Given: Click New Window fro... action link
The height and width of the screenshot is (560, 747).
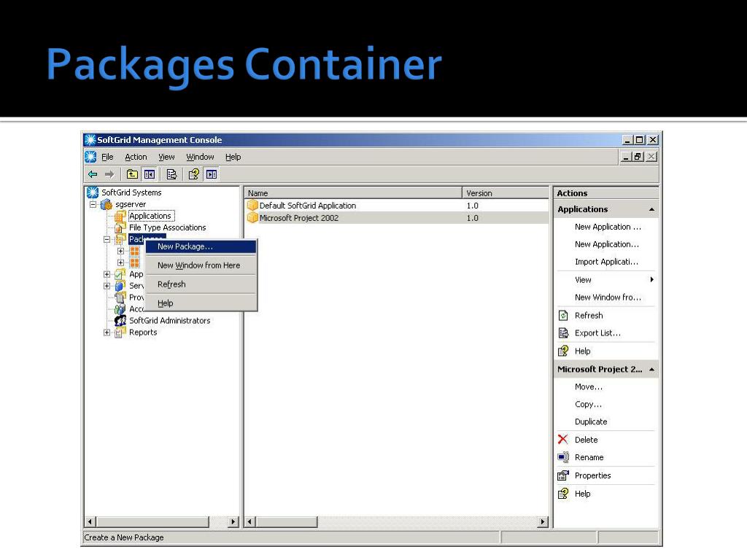Looking at the screenshot, I should click(608, 297).
